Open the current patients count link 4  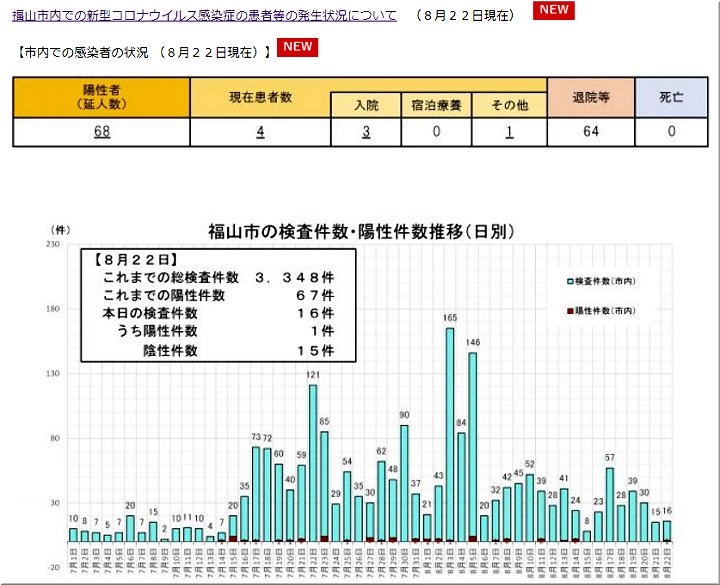click(x=260, y=132)
